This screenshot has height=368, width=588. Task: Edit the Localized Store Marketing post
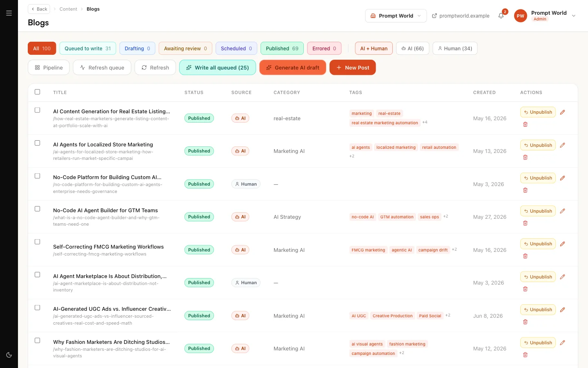click(562, 145)
